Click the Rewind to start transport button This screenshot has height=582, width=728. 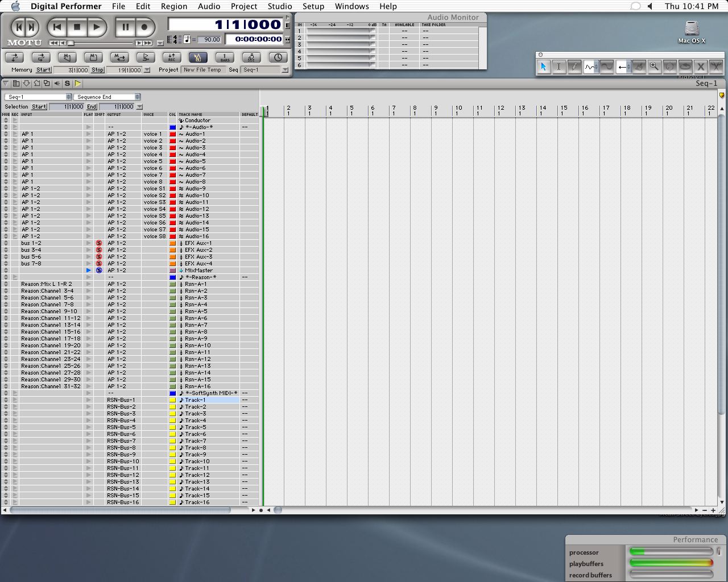(x=57, y=27)
